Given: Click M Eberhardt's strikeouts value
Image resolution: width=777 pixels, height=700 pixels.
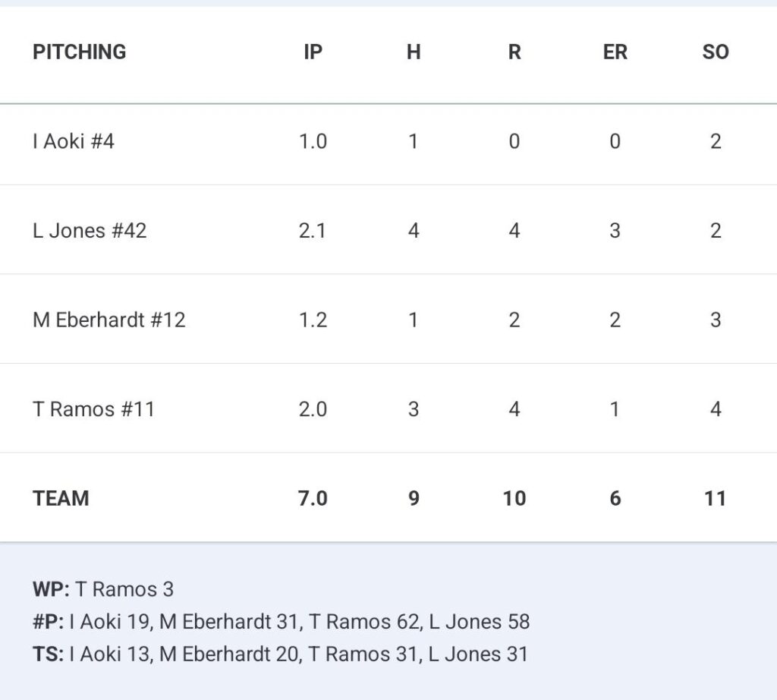Looking at the screenshot, I should coord(715,320).
